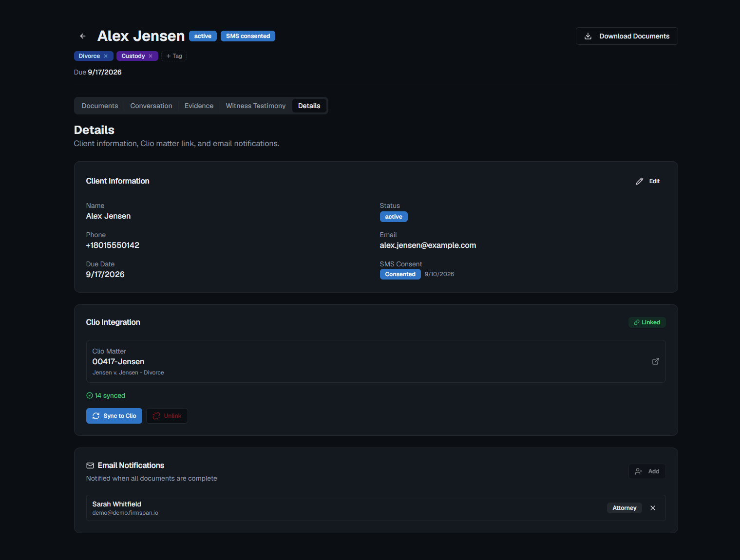Click demo@demo.firmspan.io email address
740x560 pixels.
pos(125,513)
